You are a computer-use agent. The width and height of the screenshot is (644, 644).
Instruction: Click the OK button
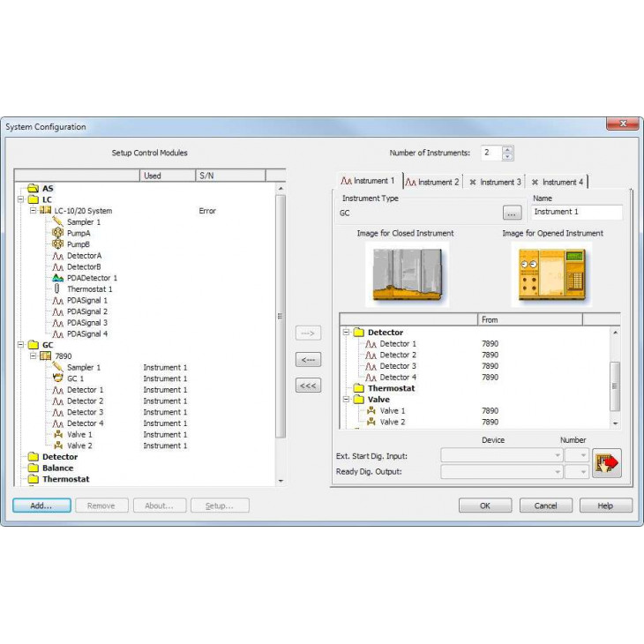tap(484, 505)
